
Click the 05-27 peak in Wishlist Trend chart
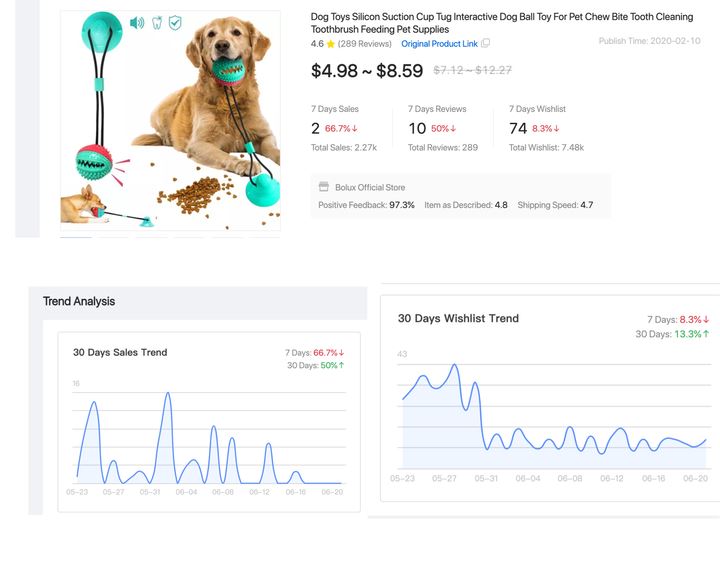point(455,365)
